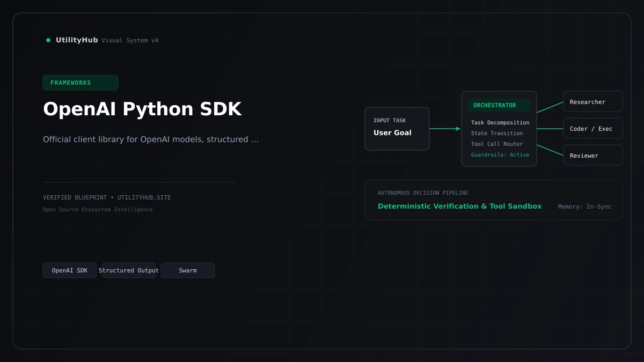This screenshot has height=362, width=644.
Task: Click the User Goal input task box
Action: tap(397, 129)
